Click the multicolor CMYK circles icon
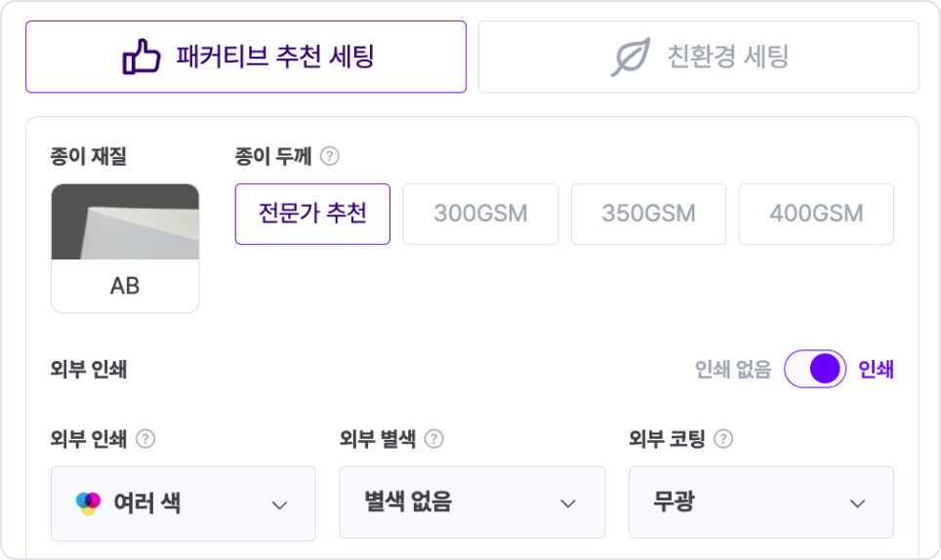Viewport: 941px width, 560px height. (x=88, y=503)
